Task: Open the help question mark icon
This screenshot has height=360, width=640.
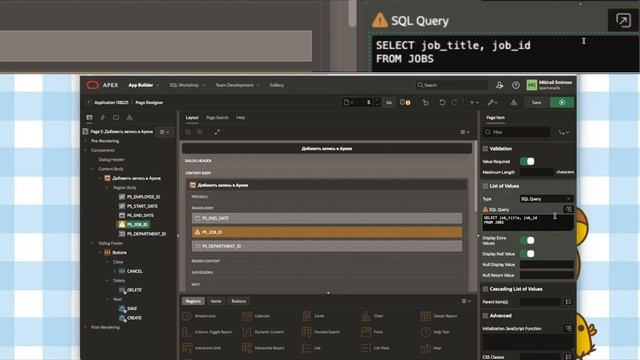Action: pos(516,85)
